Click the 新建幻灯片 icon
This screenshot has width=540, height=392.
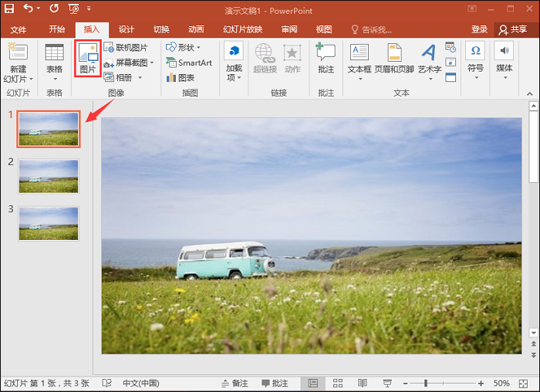click(18, 52)
